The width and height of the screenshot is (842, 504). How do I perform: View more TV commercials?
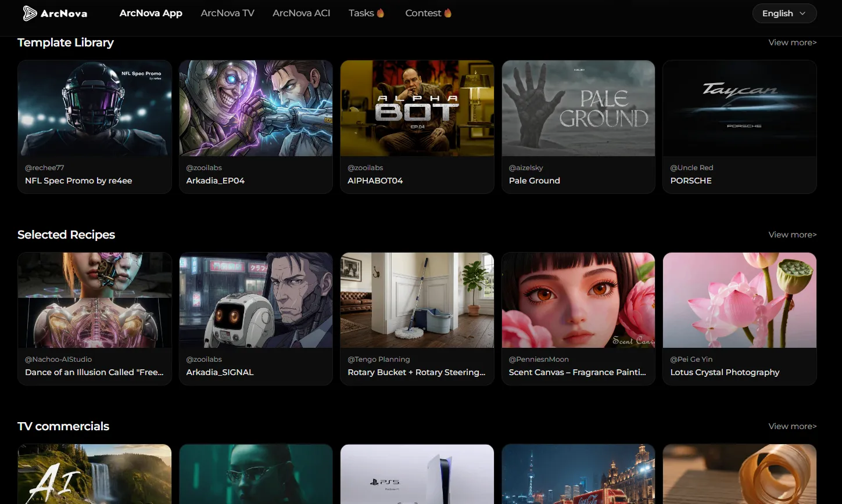point(793,426)
